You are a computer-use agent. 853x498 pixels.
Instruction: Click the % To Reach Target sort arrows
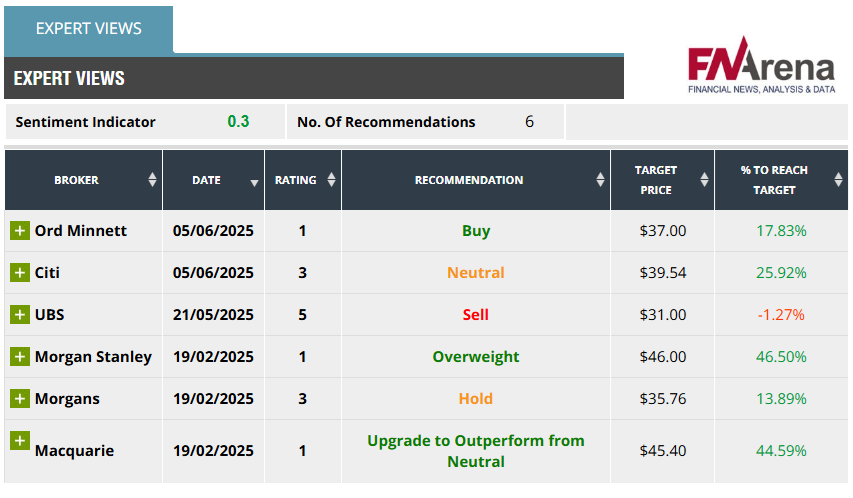838,180
